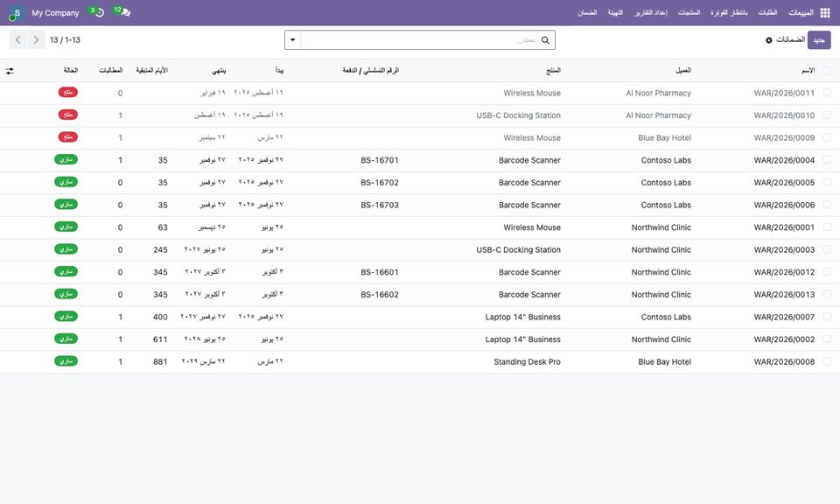
Task: Expand the search filter dropdown arrow
Action: tap(293, 40)
